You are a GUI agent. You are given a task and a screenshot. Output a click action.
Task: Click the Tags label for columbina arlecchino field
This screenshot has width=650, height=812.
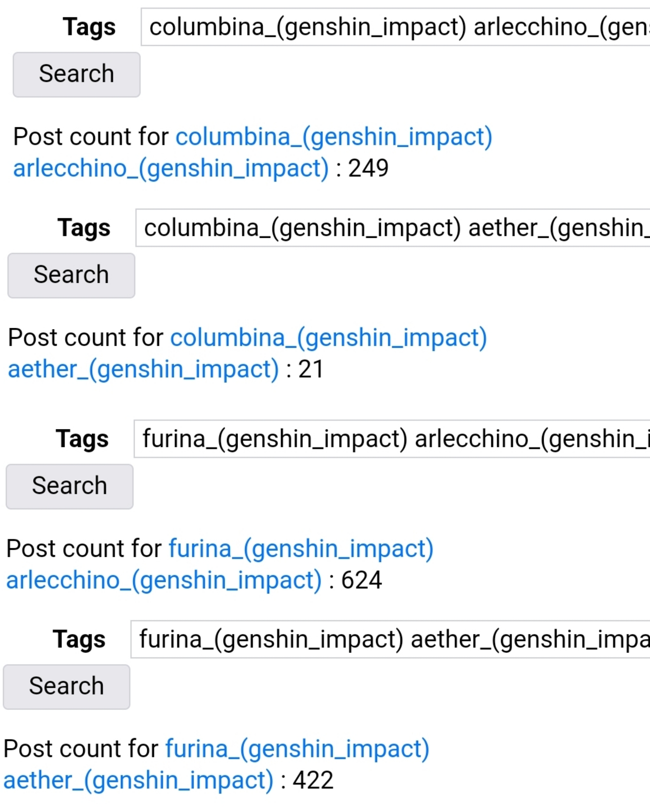(x=89, y=27)
